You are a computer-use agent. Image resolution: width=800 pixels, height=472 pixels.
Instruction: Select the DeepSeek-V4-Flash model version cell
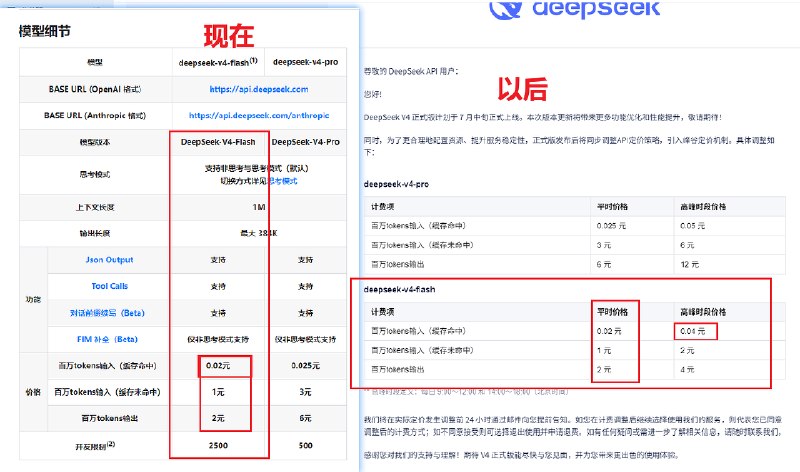tap(218, 142)
